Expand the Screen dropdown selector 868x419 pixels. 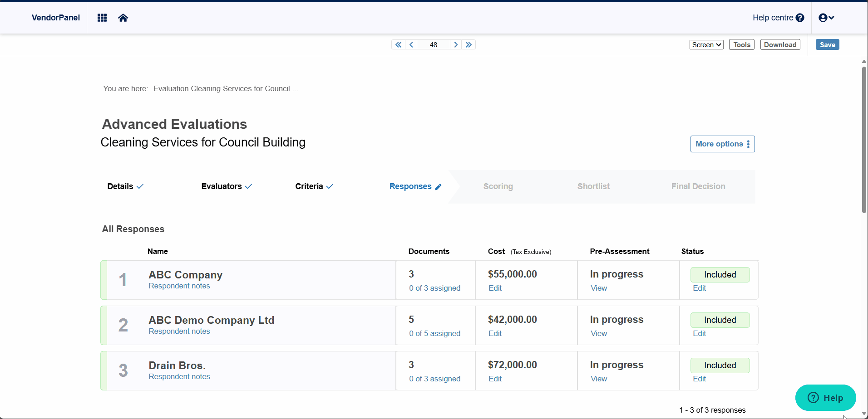706,44
